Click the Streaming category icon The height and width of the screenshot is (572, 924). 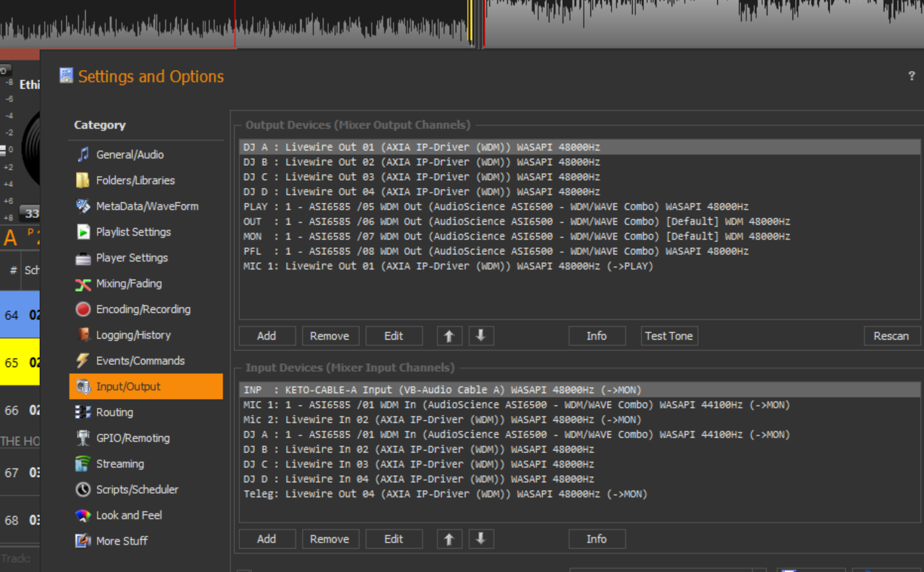pyautogui.click(x=83, y=464)
